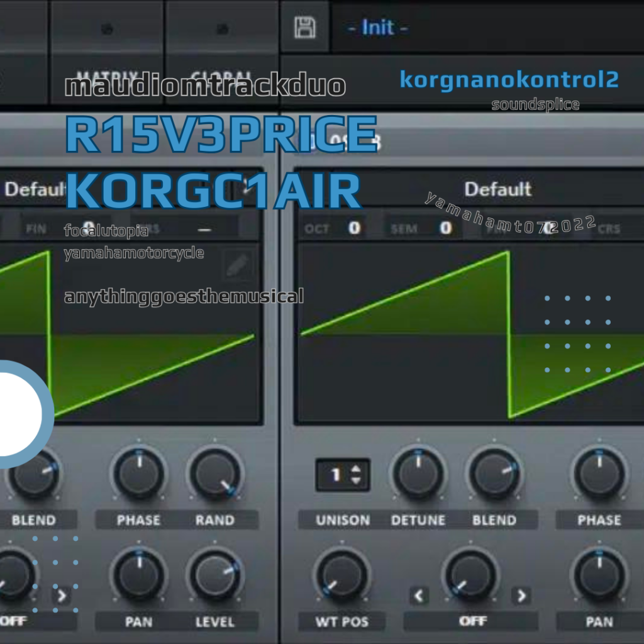The height and width of the screenshot is (644, 644).
Task: Click the OSC A PAN knob
Action: coord(139,575)
